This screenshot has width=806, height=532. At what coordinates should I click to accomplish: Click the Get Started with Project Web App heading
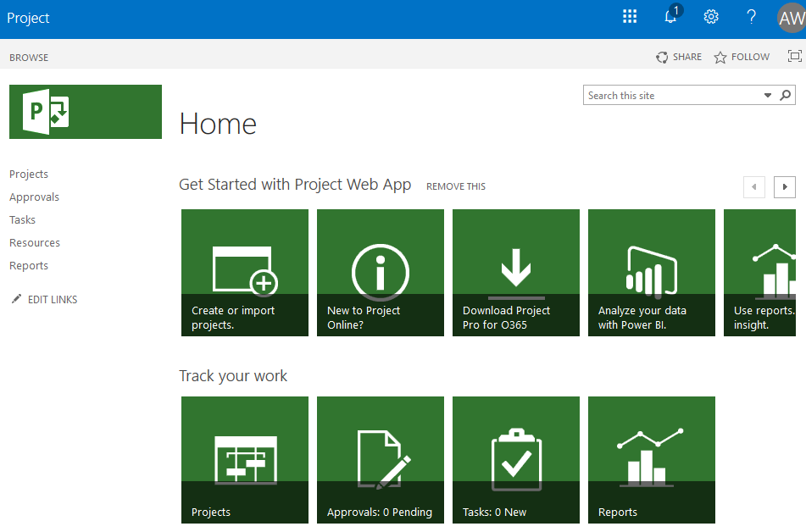pos(295,185)
